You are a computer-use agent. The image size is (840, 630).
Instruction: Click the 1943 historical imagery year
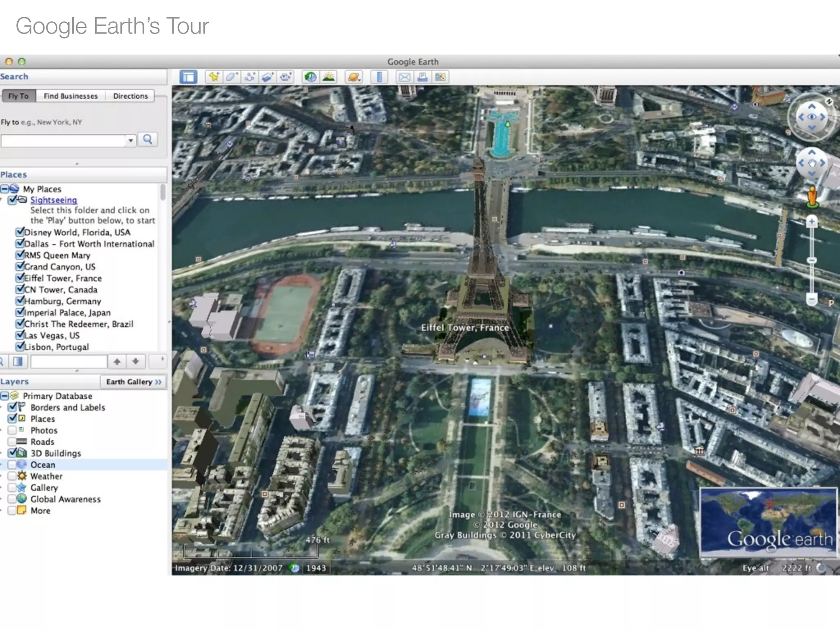tap(316, 568)
